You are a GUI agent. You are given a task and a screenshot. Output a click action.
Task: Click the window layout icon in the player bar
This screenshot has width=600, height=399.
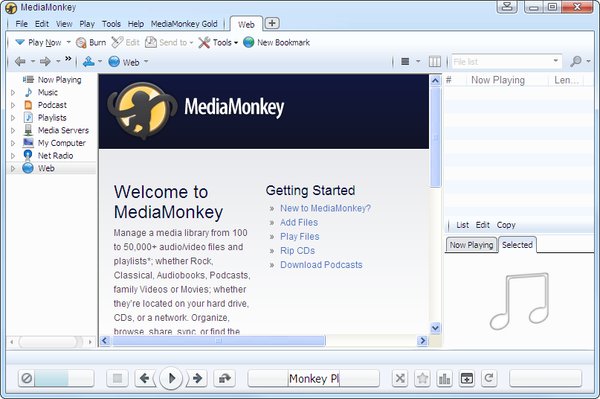(x=466, y=378)
